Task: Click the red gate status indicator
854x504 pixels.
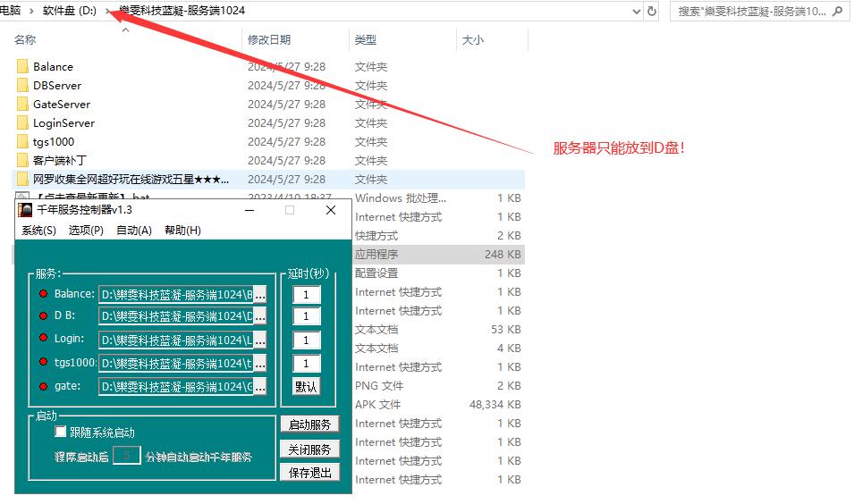Action: tap(42, 387)
